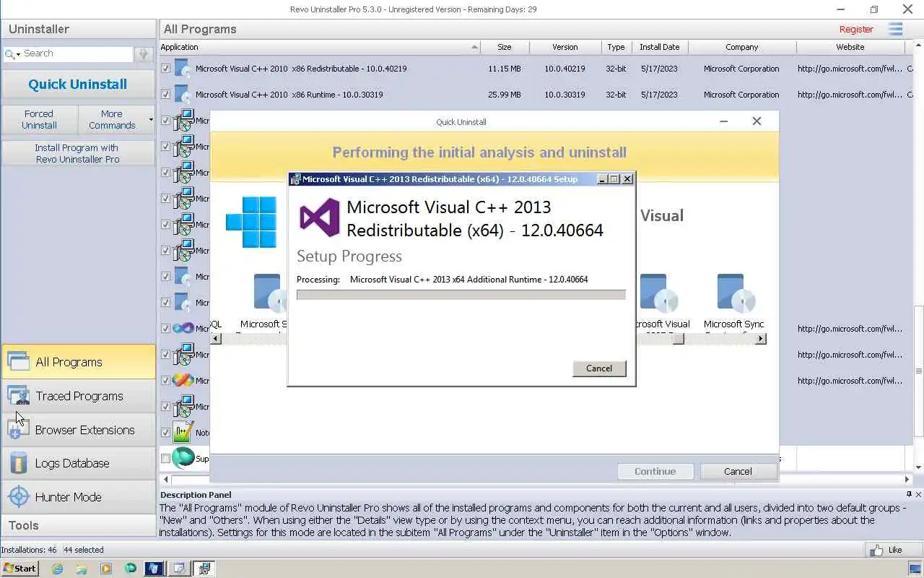Uncheck Visual C++ 2010 x86 Runtime checkbox
924x578 pixels.
tap(166, 95)
